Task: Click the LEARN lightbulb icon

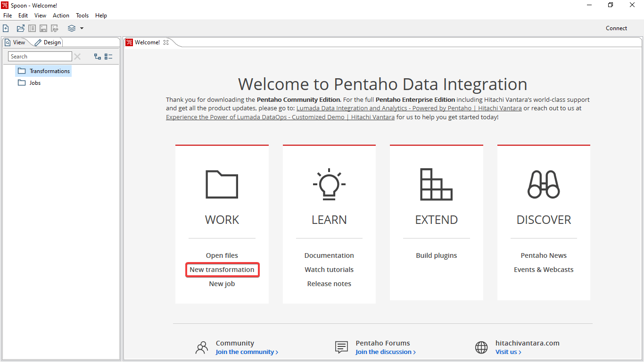Action: click(x=329, y=184)
